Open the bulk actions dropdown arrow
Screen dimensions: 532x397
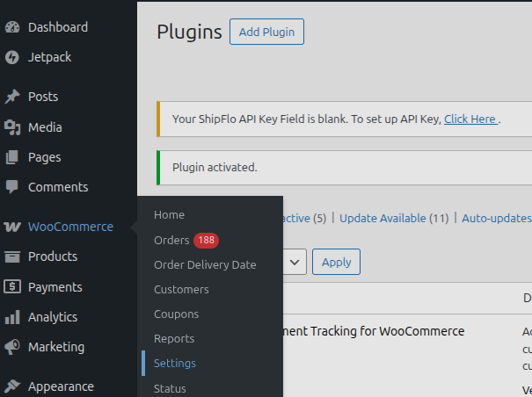tap(295, 262)
